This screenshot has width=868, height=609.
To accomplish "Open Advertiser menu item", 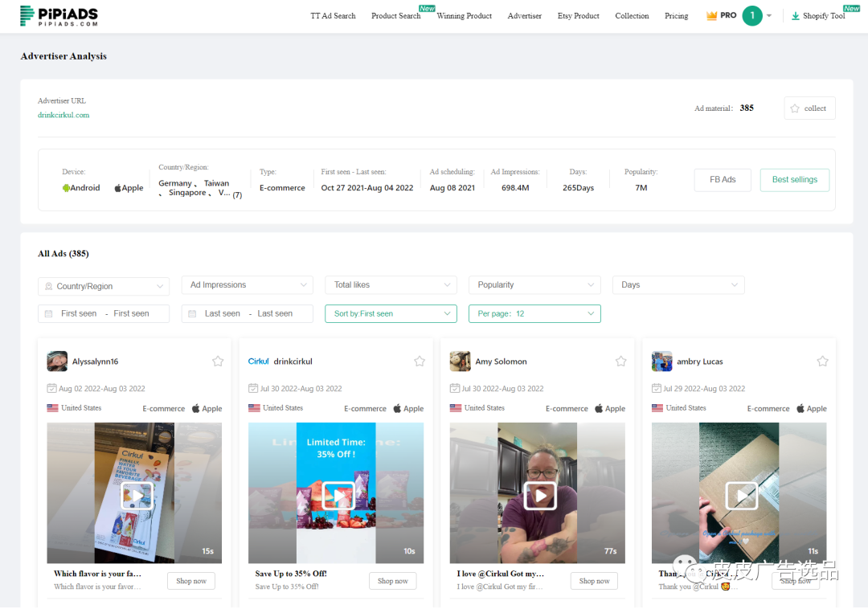I will click(524, 16).
